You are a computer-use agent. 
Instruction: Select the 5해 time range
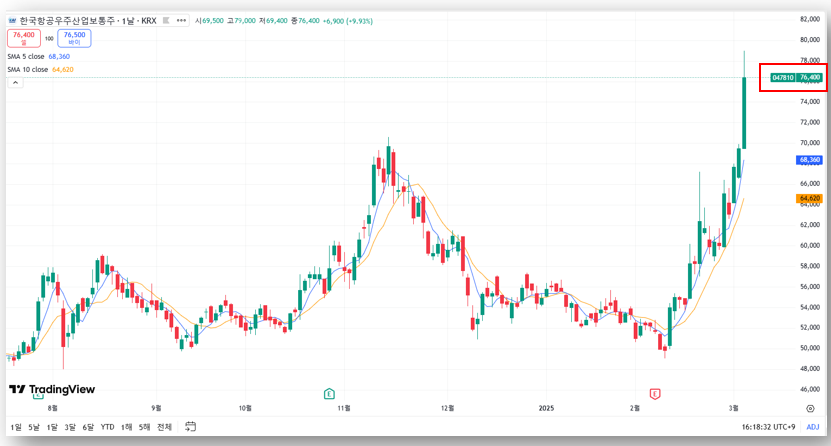click(144, 427)
